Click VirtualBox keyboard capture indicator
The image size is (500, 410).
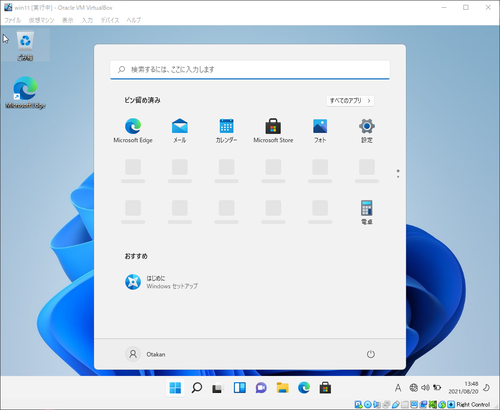tap(451, 404)
